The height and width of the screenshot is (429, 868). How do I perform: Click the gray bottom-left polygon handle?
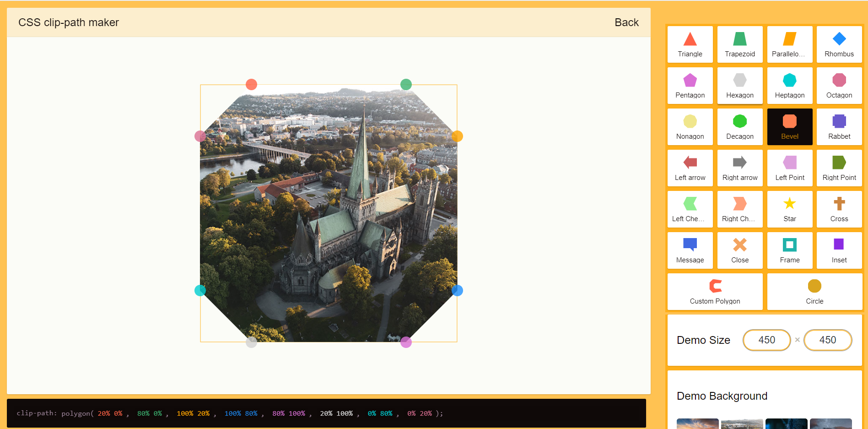click(x=251, y=342)
